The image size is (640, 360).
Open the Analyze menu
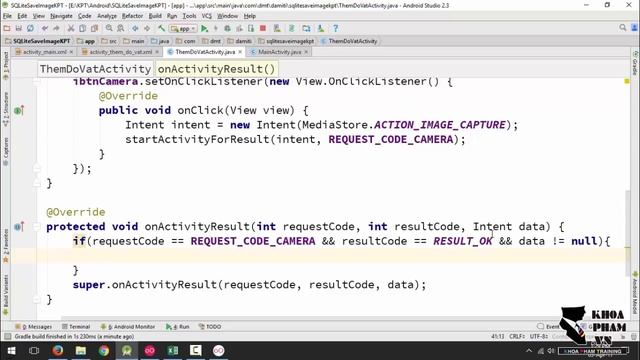tap(107, 16)
